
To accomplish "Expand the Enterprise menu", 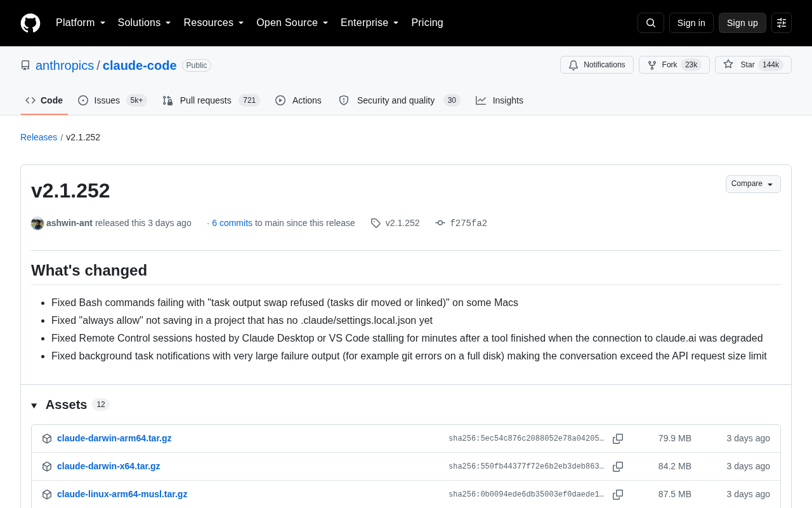I will point(370,23).
